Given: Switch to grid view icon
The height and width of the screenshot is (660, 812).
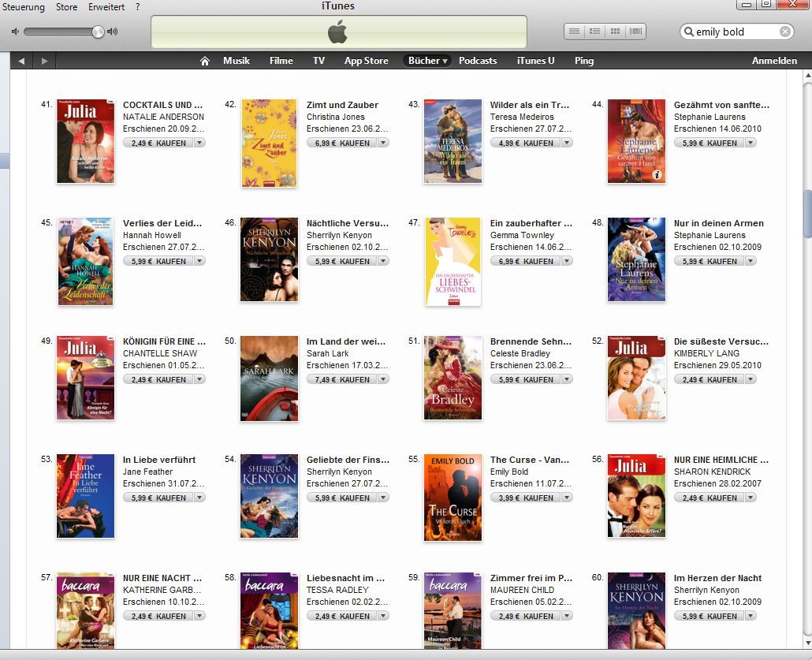Looking at the screenshot, I should click(615, 32).
